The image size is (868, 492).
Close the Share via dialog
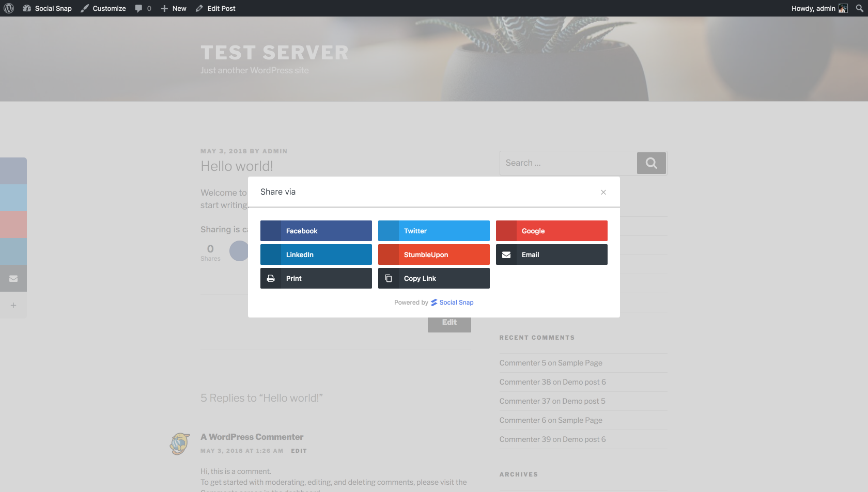click(603, 192)
